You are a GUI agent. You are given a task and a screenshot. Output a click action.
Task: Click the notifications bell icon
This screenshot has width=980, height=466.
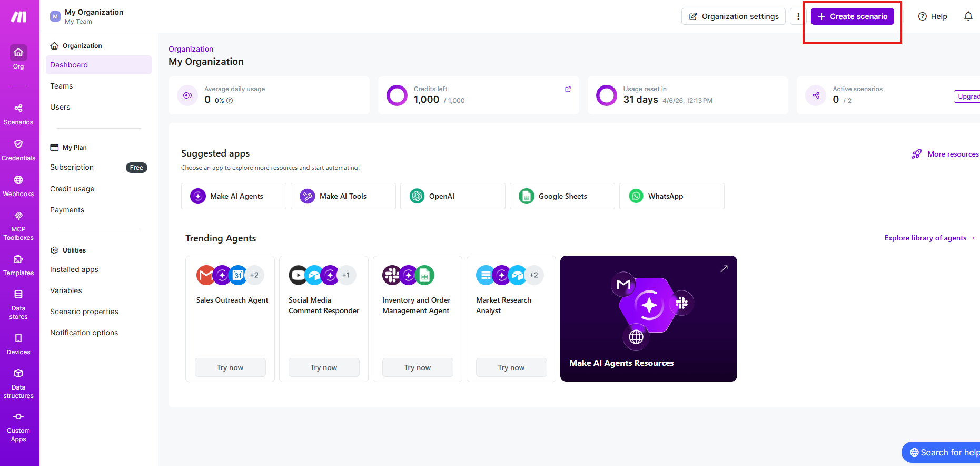click(x=968, y=16)
